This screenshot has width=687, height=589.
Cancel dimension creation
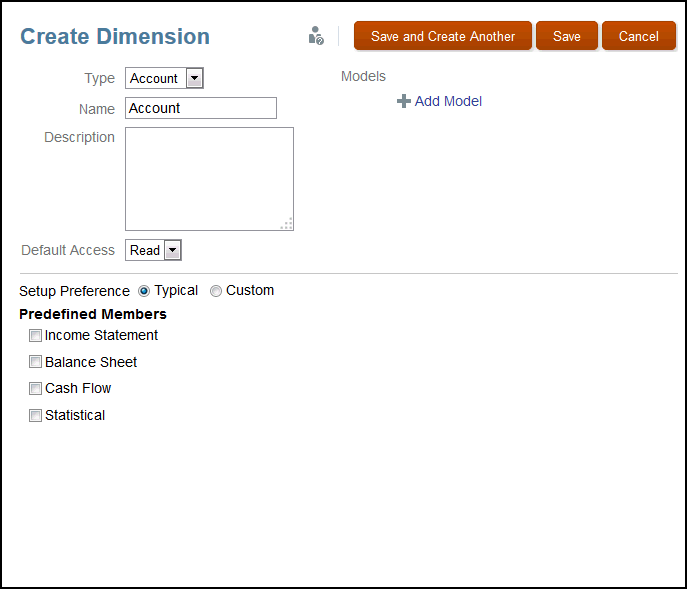point(638,36)
